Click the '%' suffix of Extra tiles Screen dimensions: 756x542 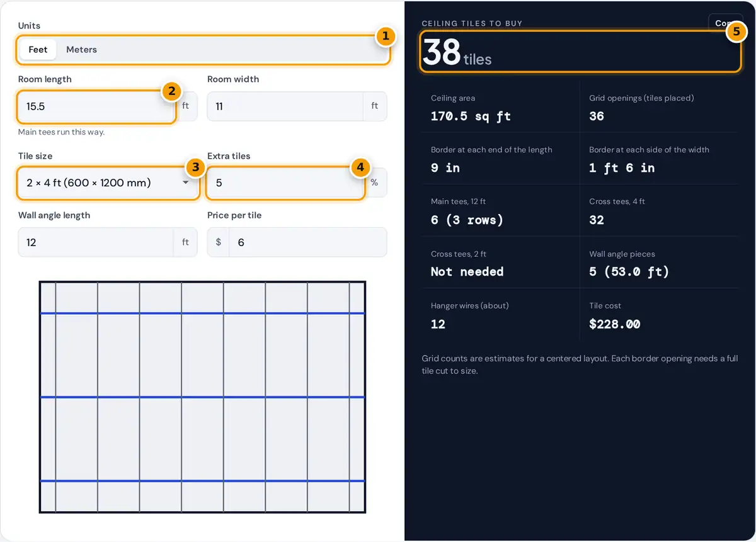click(x=374, y=183)
